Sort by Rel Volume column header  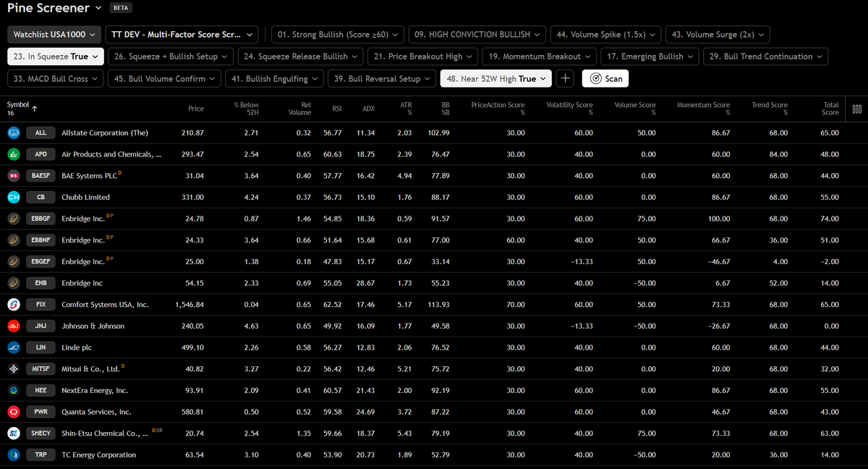(300, 109)
